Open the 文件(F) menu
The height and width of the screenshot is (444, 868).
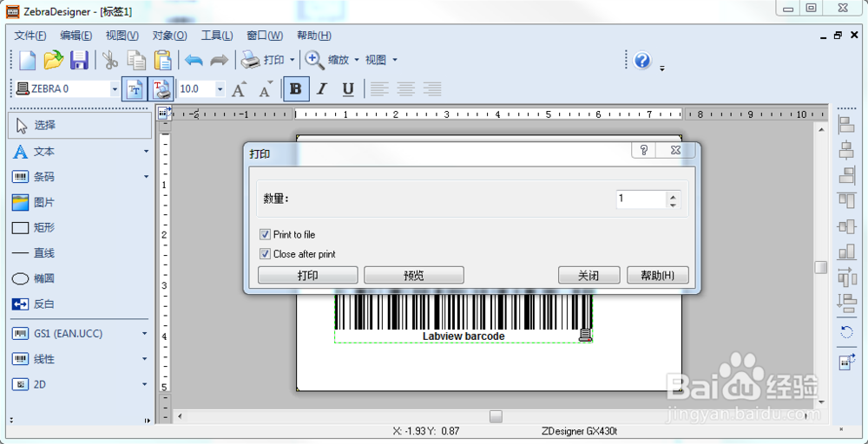30,36
